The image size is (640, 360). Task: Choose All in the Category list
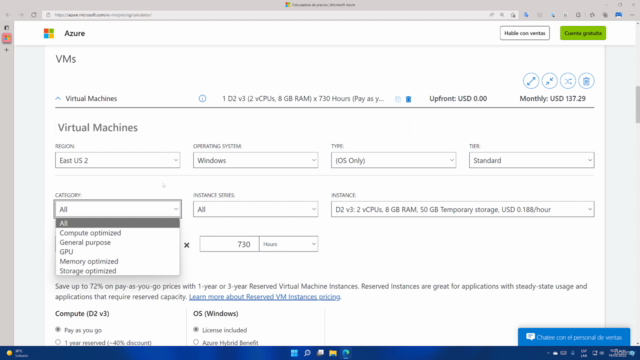(118, 223)
